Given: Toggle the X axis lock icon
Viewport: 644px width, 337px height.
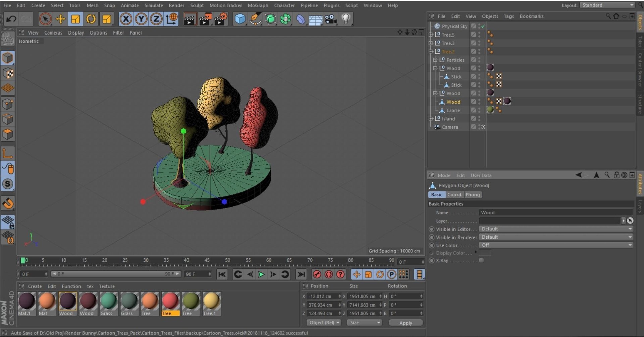Looking at the screenshot, I should tap(126, 19).
